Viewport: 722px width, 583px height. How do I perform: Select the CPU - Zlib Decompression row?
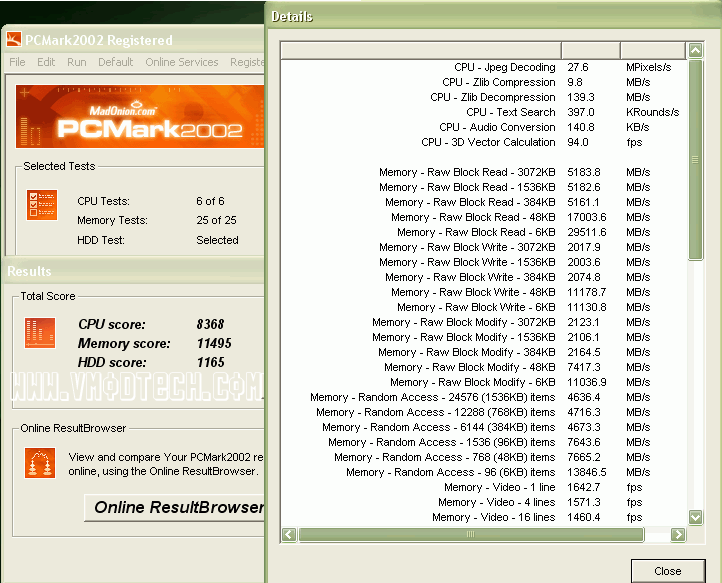pyautogui.click(x=483, y=97)
